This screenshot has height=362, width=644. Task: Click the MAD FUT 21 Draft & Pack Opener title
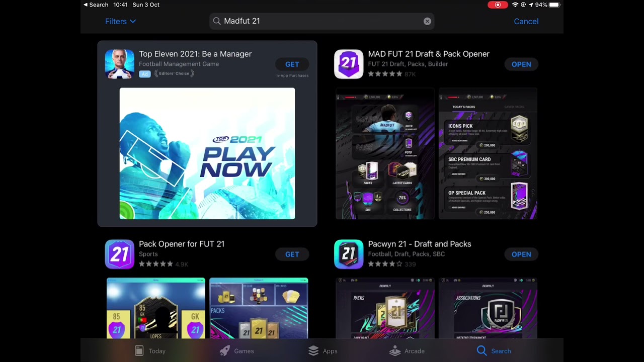(x=429, y=54)
